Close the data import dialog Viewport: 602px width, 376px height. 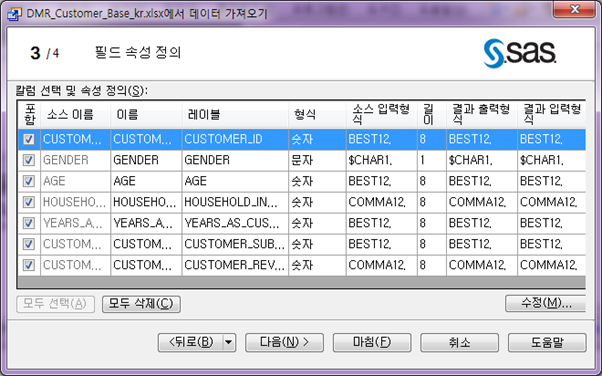point(574,9)
